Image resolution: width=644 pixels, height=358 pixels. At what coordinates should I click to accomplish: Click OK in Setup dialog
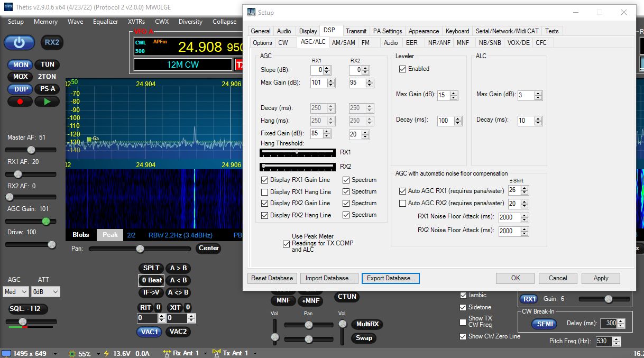click(516, 278)
